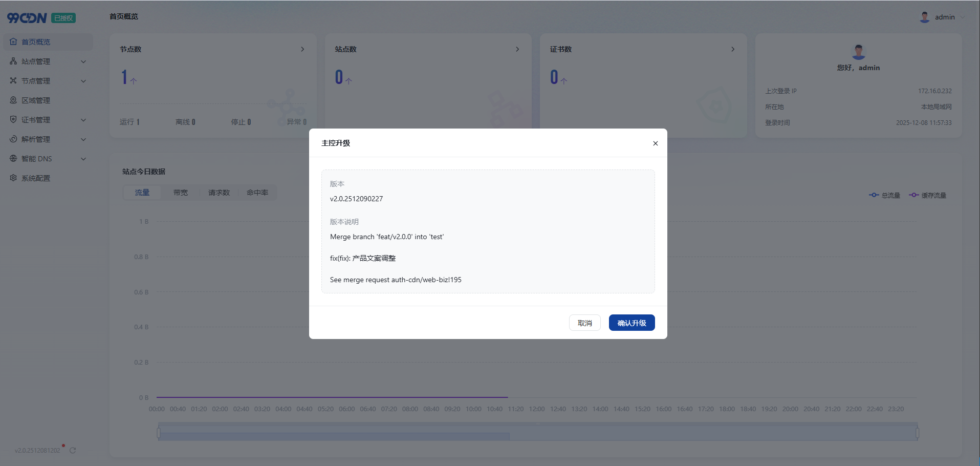Click the 系统配置 gear icon
Screen dimensions: 980x466
coord(13,178)
